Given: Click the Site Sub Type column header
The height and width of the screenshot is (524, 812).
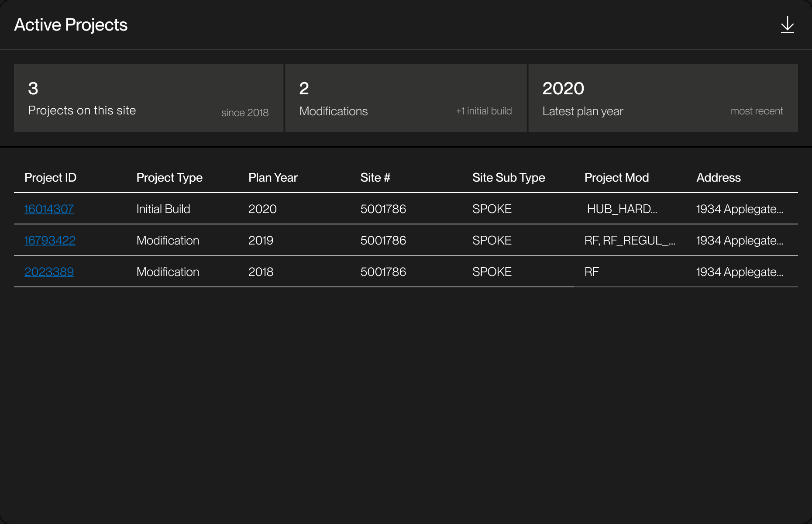Looking at the screenshot, I should tap(509, 177).
